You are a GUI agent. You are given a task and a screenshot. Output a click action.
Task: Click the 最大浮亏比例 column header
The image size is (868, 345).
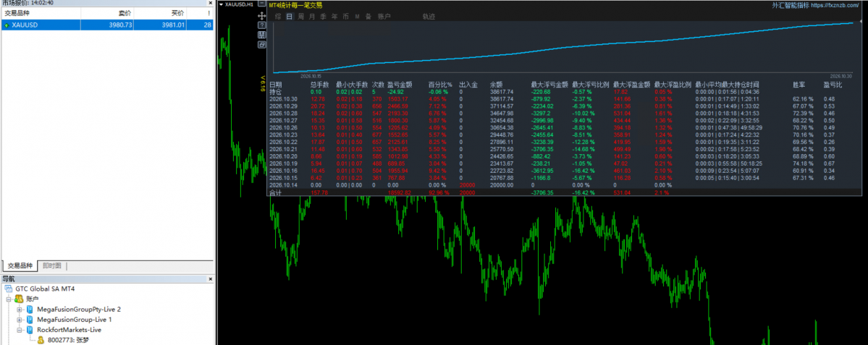[x=591, y=85]
